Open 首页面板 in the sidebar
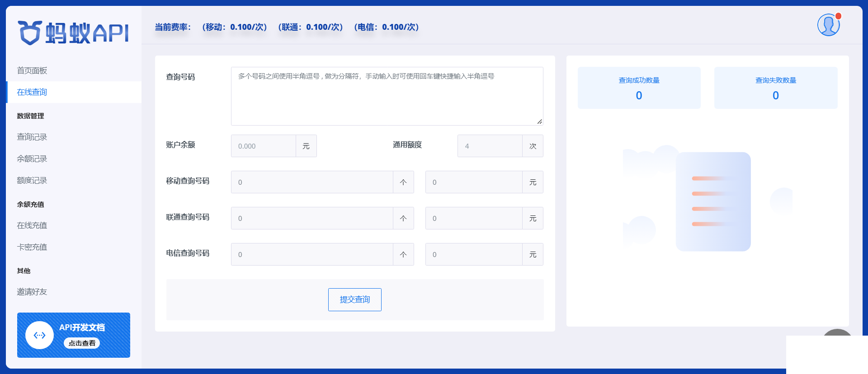The image size is (868, 374). 32,70
